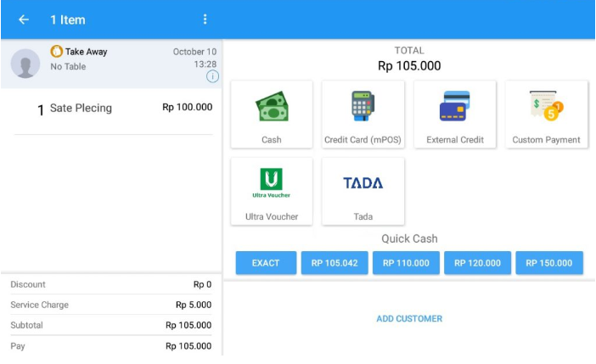Select quick cash RP 120.000
The height and width of the screenshot is (364, 596).
coord(477,262)
